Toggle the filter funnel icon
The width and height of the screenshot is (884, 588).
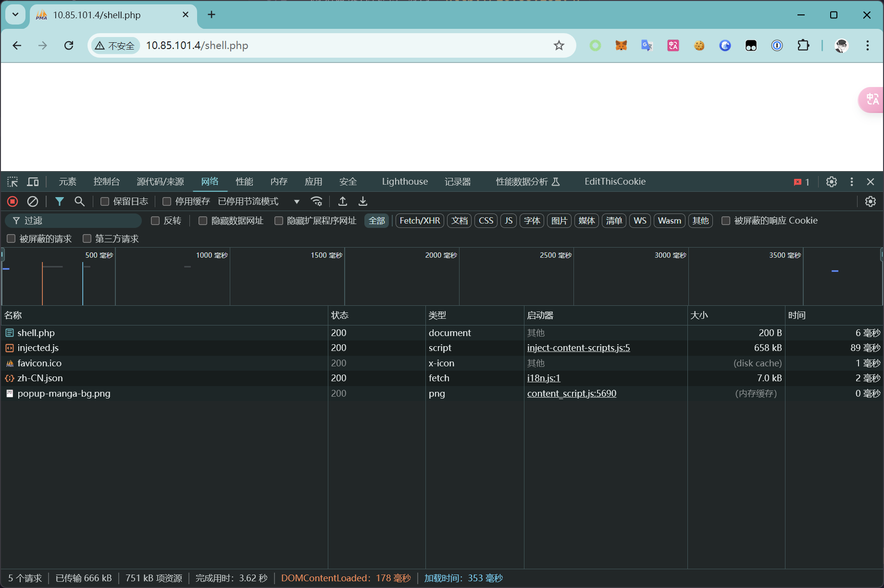(x=59, y=201)
